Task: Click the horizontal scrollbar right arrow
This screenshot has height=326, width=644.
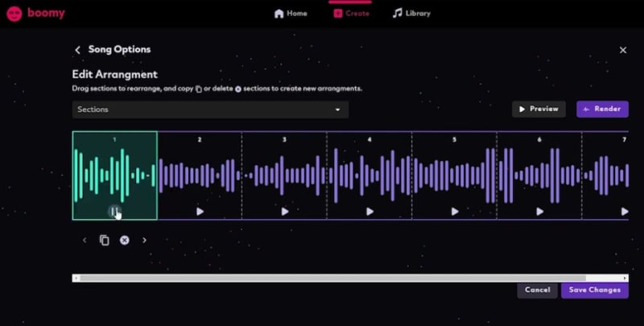Action: pos(625,279)
